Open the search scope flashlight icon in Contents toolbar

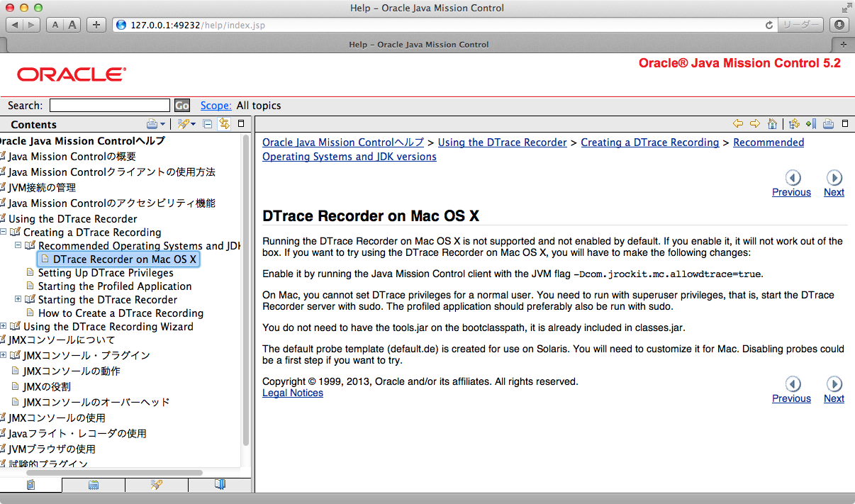coord(184,124)
